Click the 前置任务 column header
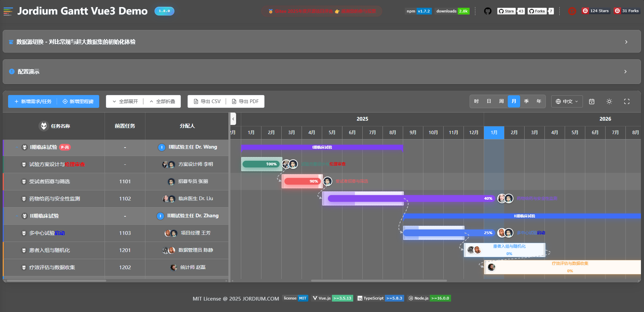644x312 pixels. [x=125, y=126]
